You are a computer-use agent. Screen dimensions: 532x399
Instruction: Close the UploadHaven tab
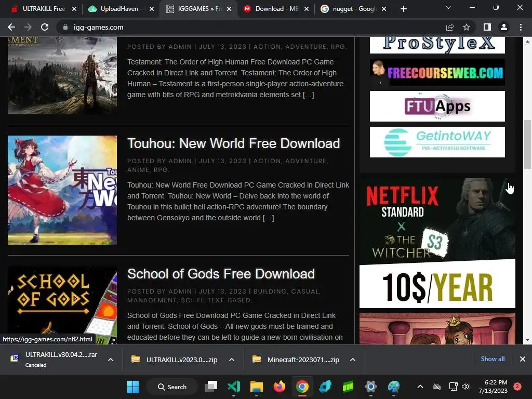point(152,9)
